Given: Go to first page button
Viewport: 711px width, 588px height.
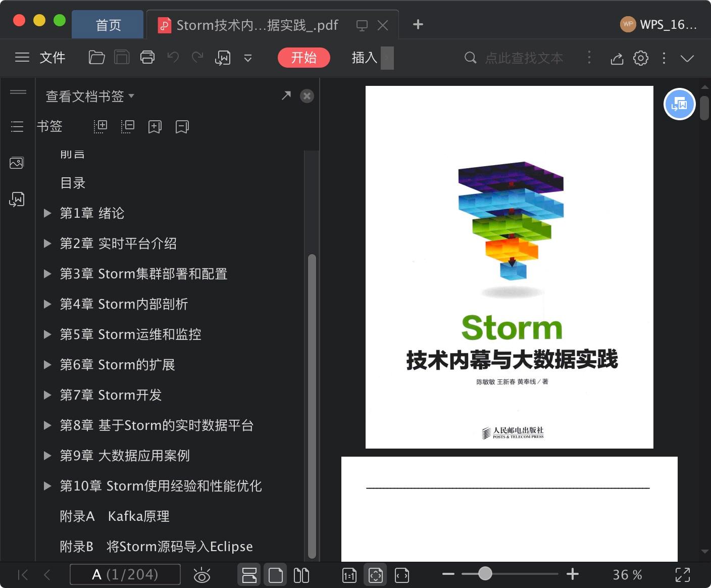Looking at the screenshot, I should [x=22, y=574].
